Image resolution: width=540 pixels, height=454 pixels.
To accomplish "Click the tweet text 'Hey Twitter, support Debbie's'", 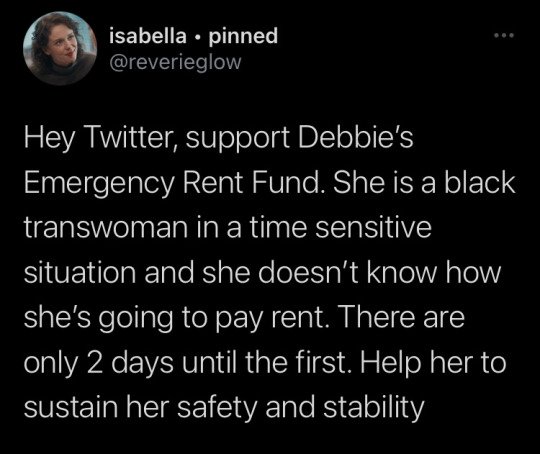I will tap(219, 138).
